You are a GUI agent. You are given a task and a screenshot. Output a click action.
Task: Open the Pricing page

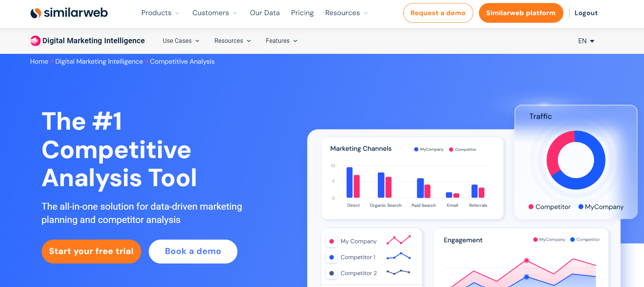302,13
